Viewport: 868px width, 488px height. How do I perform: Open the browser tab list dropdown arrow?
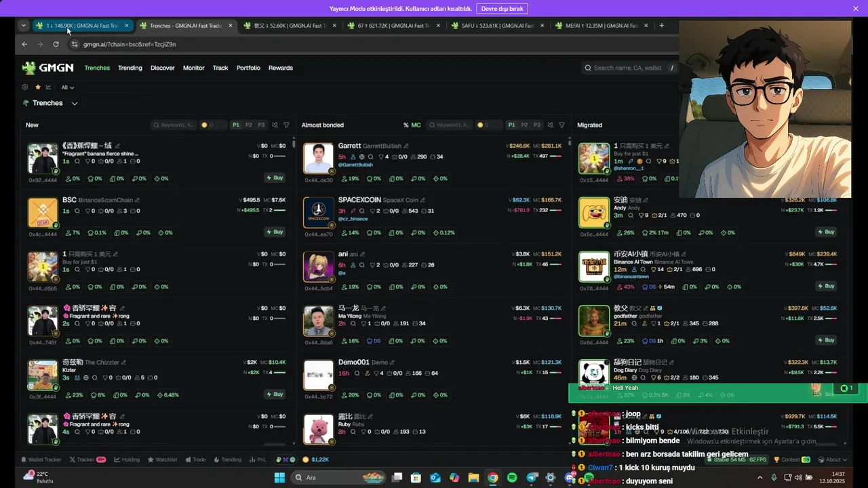point(24,26)
